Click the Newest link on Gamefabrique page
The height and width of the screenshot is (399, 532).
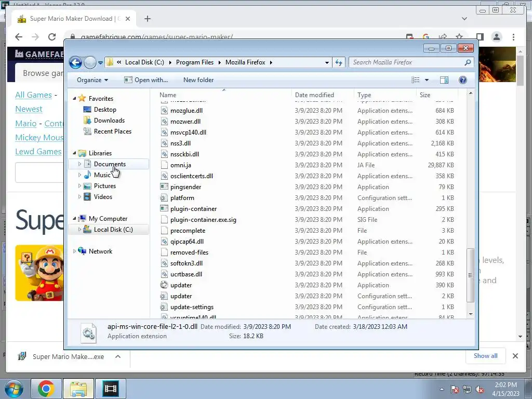tap(29, 109)
